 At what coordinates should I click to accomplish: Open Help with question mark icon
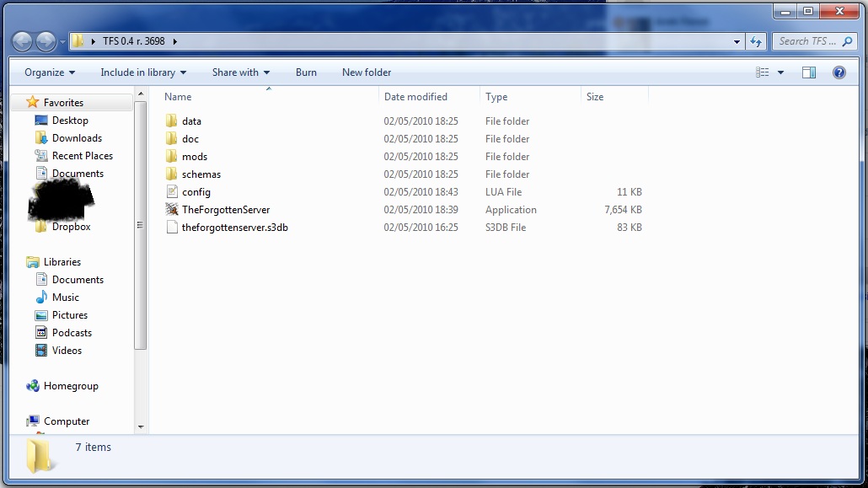pyautogui.click(x=839, y=72)
